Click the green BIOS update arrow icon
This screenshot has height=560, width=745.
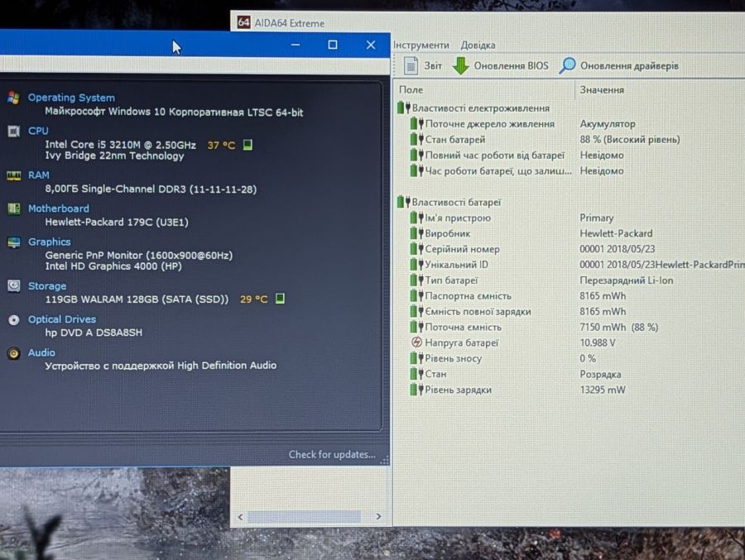click(460, 65)
